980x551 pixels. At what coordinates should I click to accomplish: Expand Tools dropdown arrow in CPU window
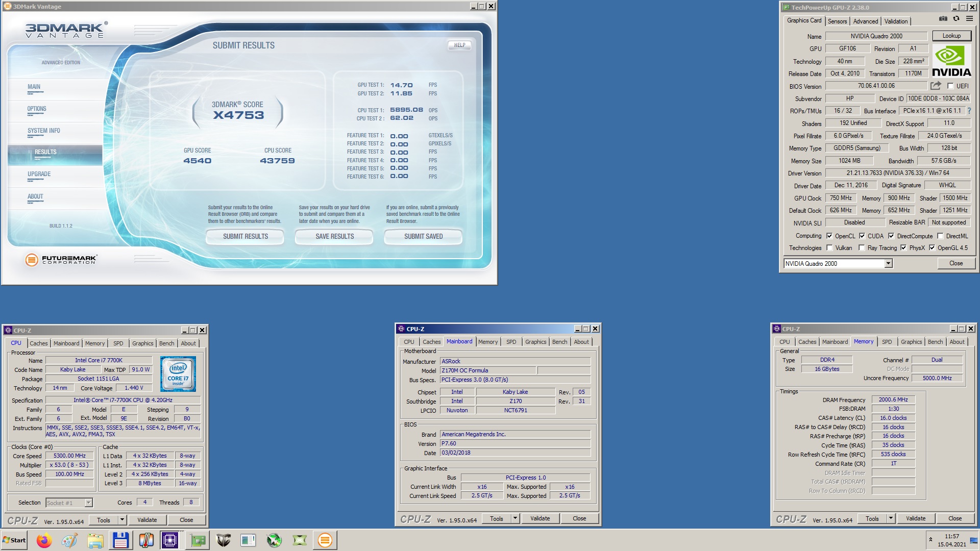[122, 520]
